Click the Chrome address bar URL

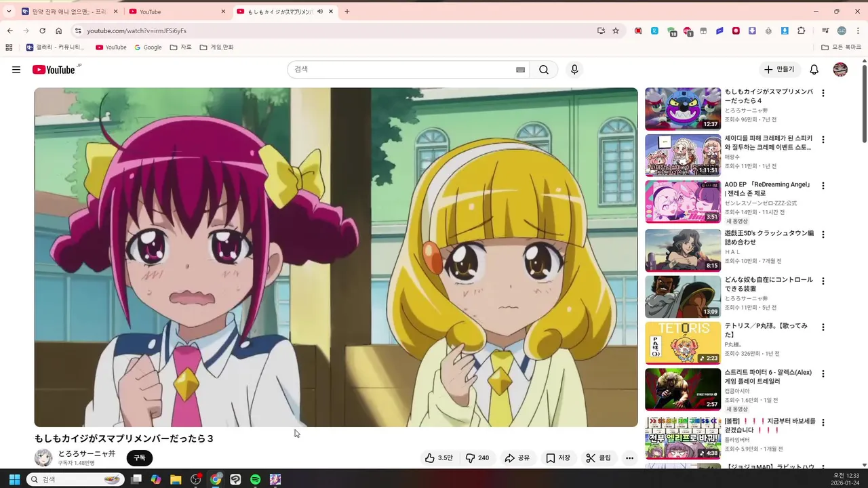136,30
